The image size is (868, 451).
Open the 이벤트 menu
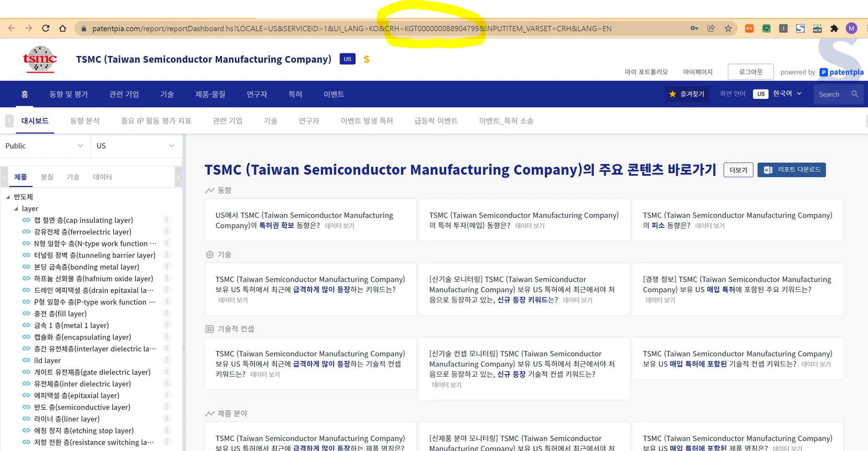(x=334, y=94)
